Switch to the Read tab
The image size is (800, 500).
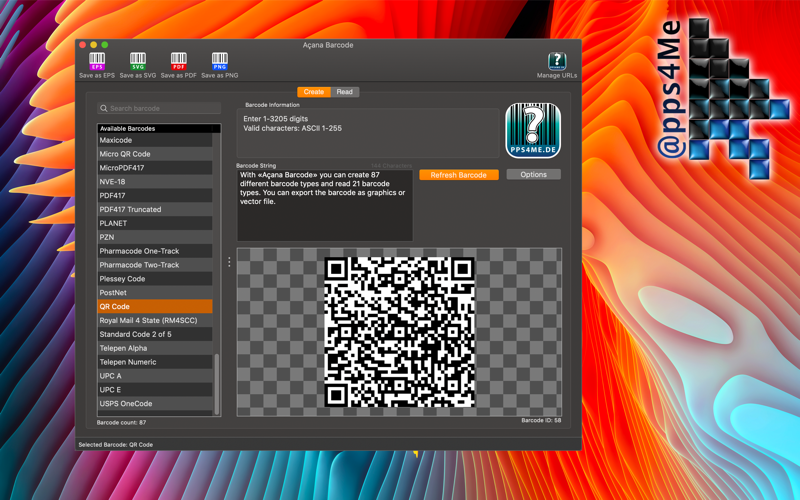[344, 92]
